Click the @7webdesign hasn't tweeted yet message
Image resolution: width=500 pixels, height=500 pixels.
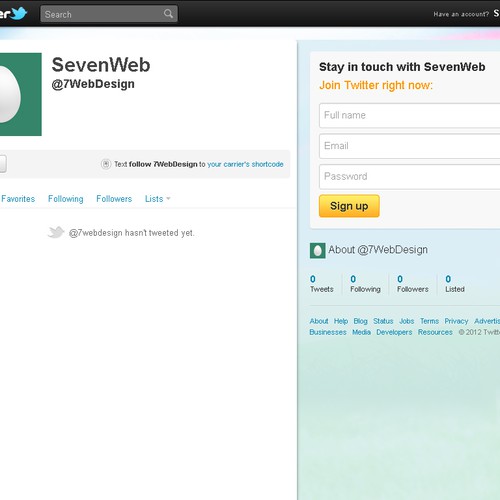[x=131, y=233]
